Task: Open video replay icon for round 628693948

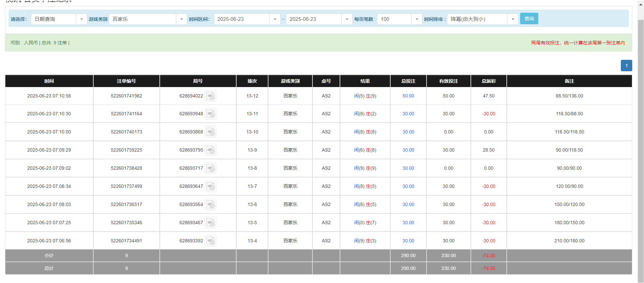Action: coord(210,114)
